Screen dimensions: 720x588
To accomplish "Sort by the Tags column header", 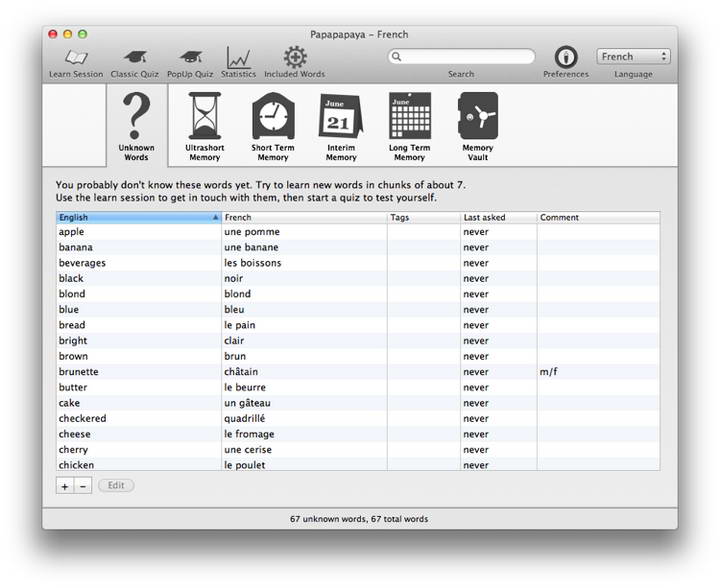I will (x=424, y=217).
